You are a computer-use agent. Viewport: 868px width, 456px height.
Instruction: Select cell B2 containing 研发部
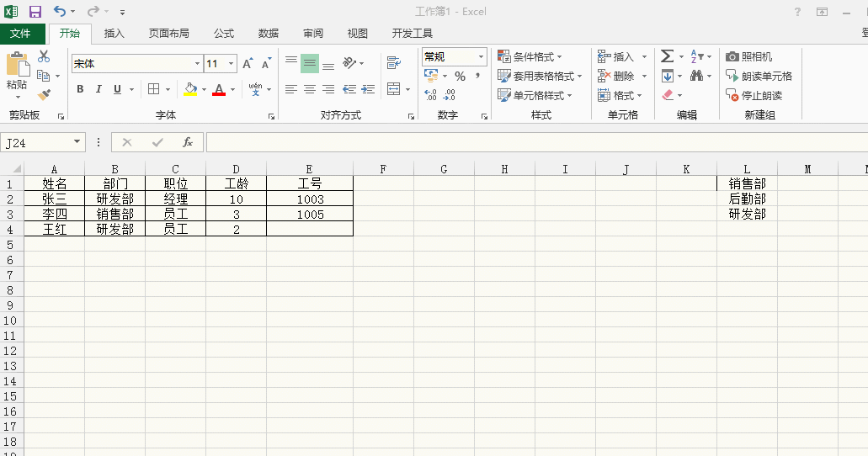(x=114, y=199)
